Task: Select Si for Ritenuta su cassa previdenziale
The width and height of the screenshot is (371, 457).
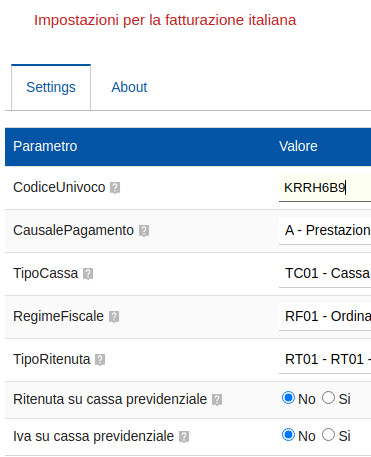Action: [328, 398]
